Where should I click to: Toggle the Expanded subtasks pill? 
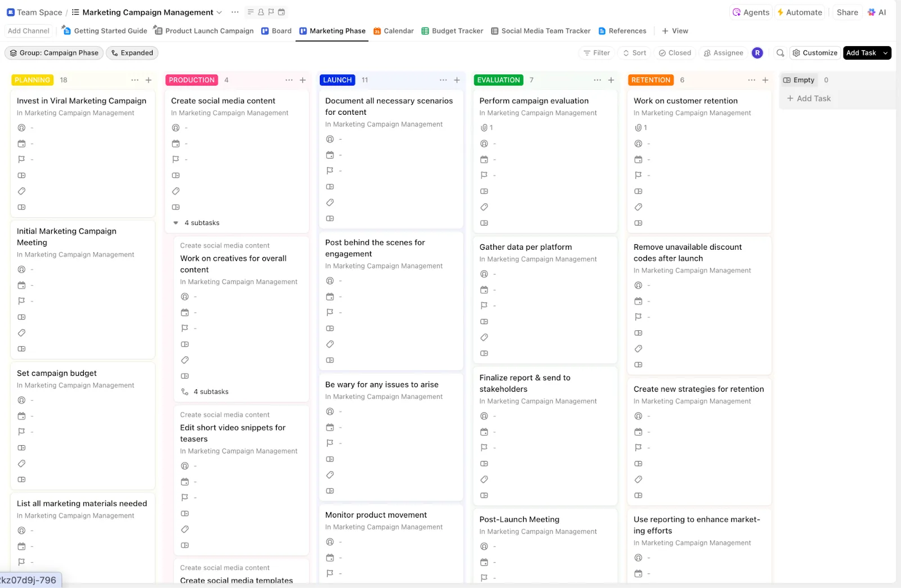(132, 53)
